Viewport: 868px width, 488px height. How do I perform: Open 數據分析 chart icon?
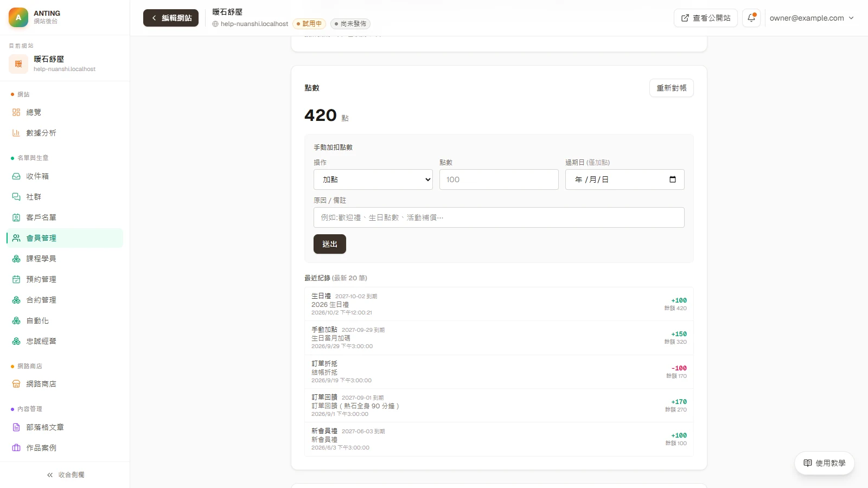tap(16, 133)
